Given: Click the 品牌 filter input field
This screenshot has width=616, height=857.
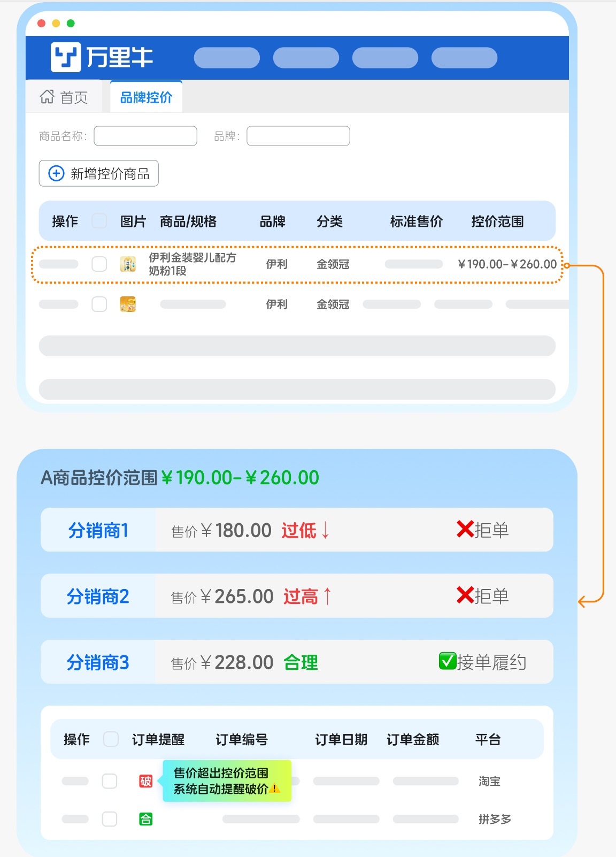Looking at the screenshot, I should pyautogui.click(x=298, y=136).
